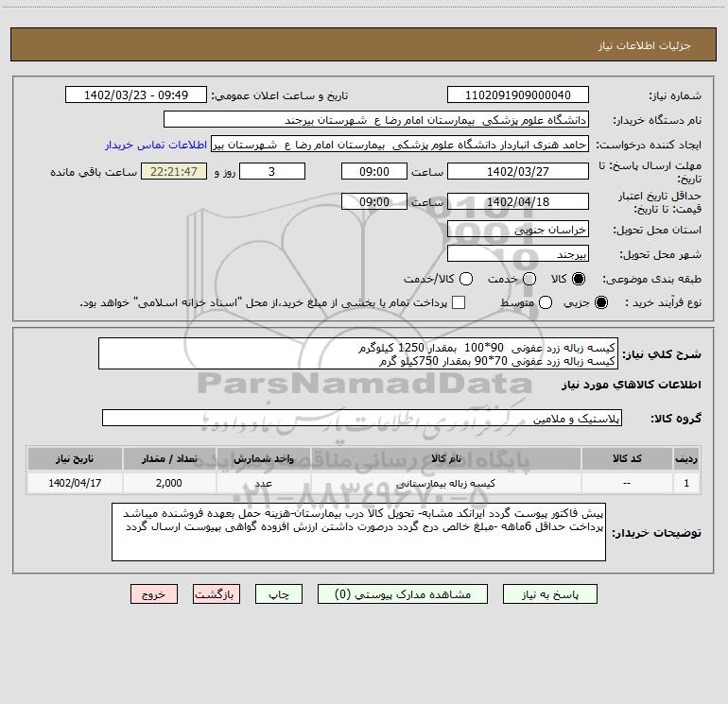Click the remaining time 22:21:47 field
Screen dimensions: 728x704
point(174,171)
